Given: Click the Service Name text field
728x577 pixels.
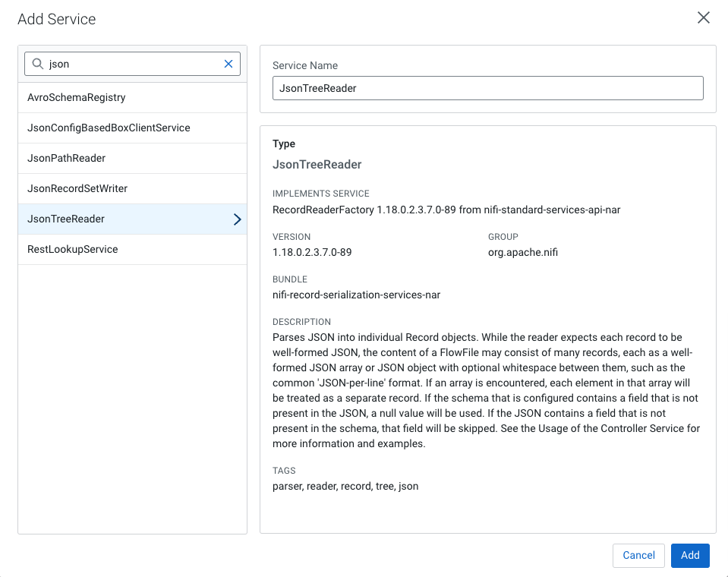Looking at the screenshot, I should pyautogui.click(x=487, y=88).
